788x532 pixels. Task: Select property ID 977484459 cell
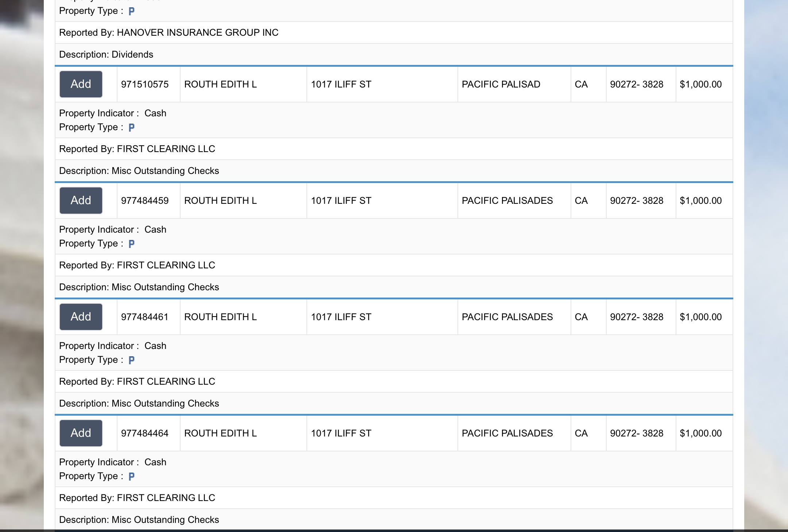148,201
